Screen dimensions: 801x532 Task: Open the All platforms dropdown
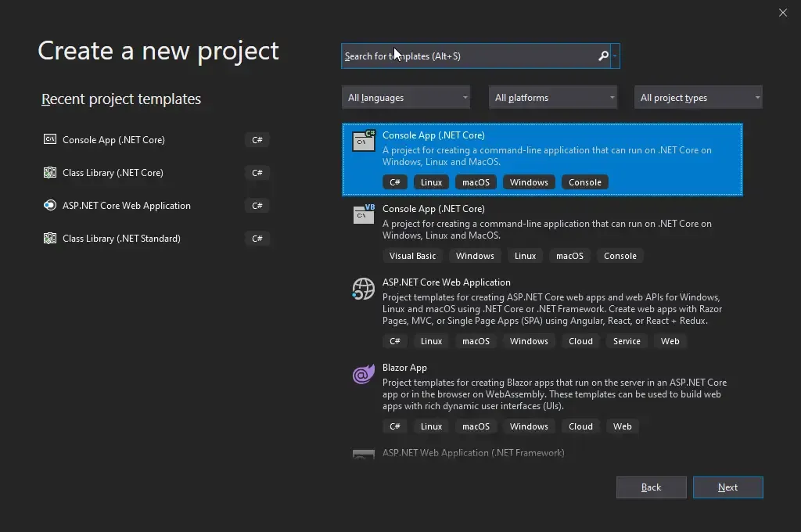pos(552,97)
